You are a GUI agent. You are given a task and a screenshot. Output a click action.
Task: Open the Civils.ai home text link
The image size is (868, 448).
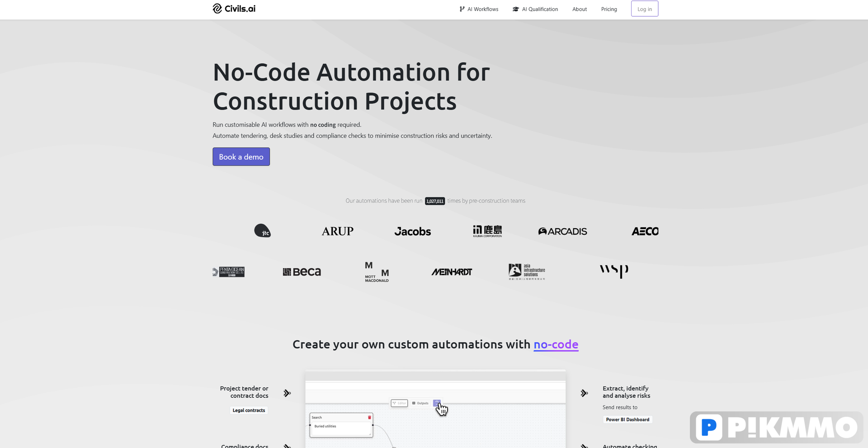[x=240, y=9]
